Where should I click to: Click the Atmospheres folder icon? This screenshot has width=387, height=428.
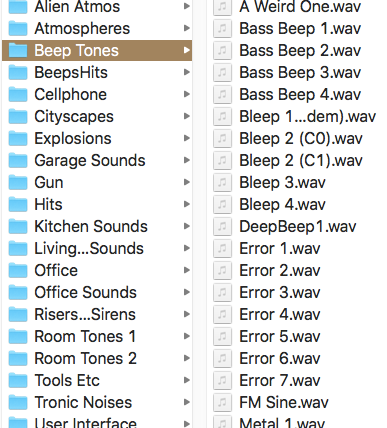(18, 28)
